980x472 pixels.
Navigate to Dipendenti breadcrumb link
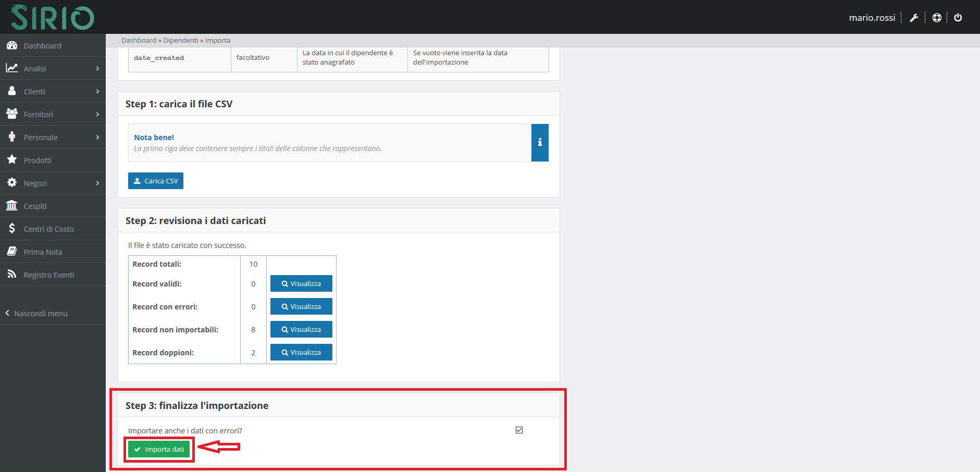180,41
